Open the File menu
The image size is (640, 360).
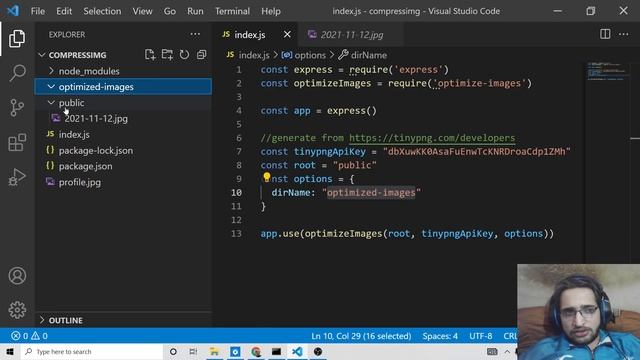38,11
